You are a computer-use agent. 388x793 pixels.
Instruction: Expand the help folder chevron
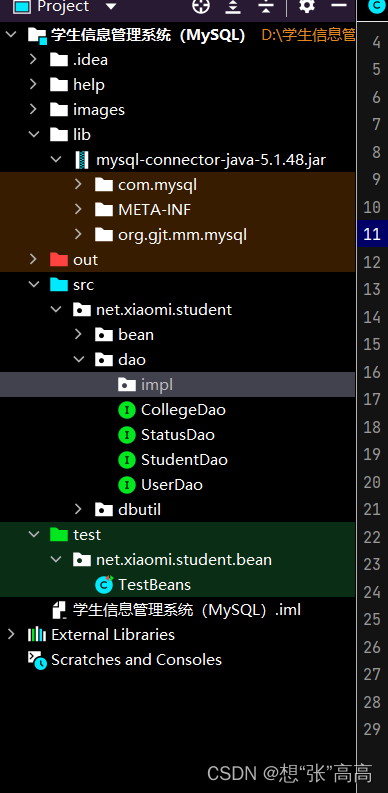pos(33,84)
